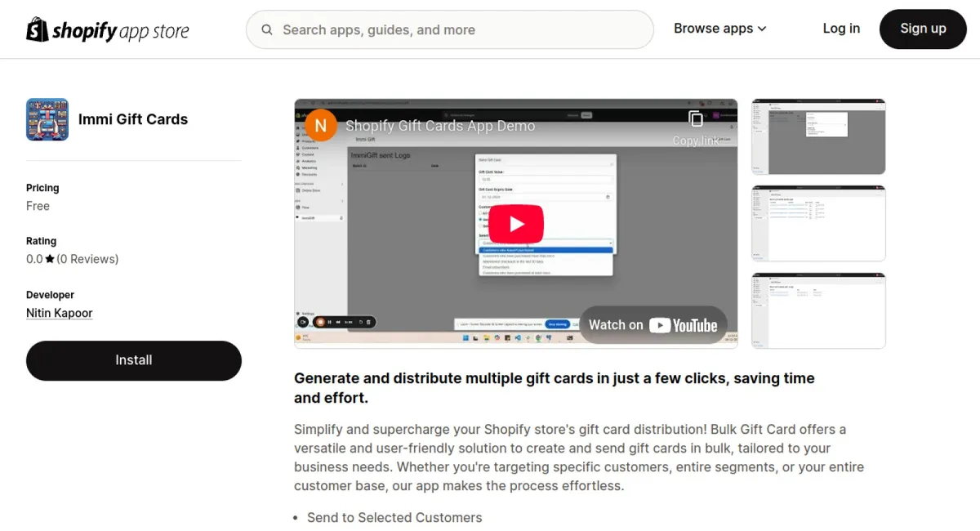Click the 'Generate and distribute multiple gift cards' heading
The width and height of the screenshot is (980, 531).
(x=555, y=388)
